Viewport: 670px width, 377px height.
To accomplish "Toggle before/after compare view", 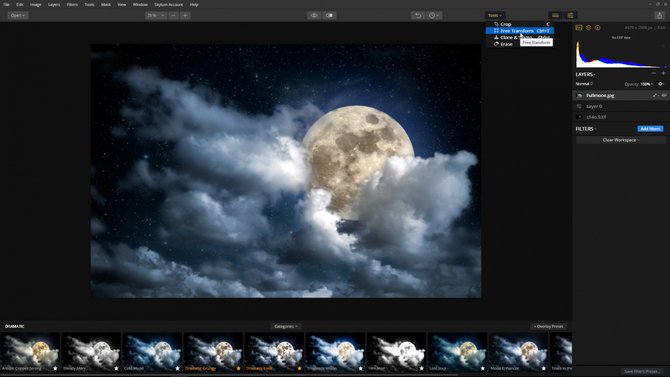I will 329,15.
